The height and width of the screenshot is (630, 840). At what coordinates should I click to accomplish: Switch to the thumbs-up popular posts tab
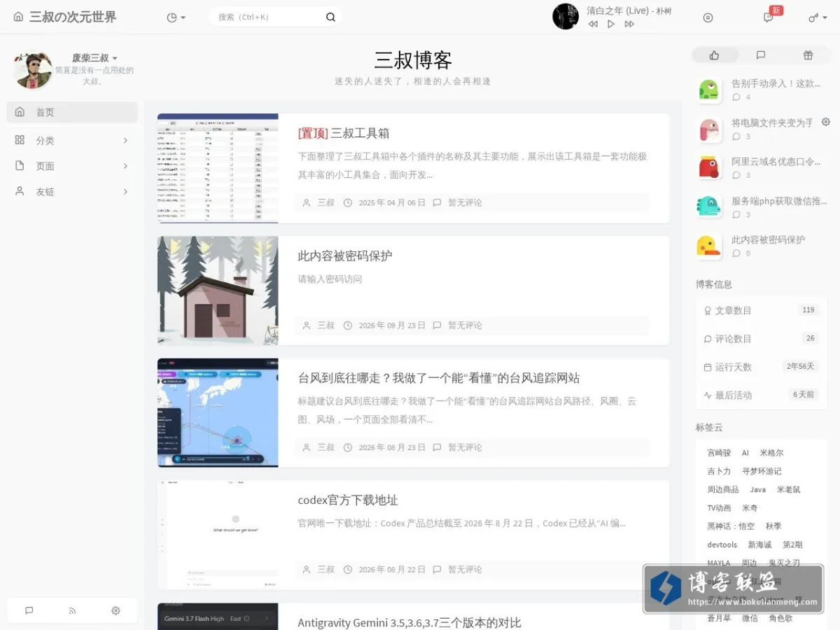715,55
